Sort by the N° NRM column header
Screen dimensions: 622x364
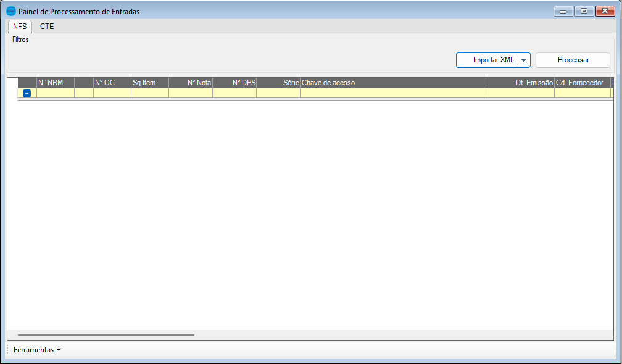click(56, 83)
